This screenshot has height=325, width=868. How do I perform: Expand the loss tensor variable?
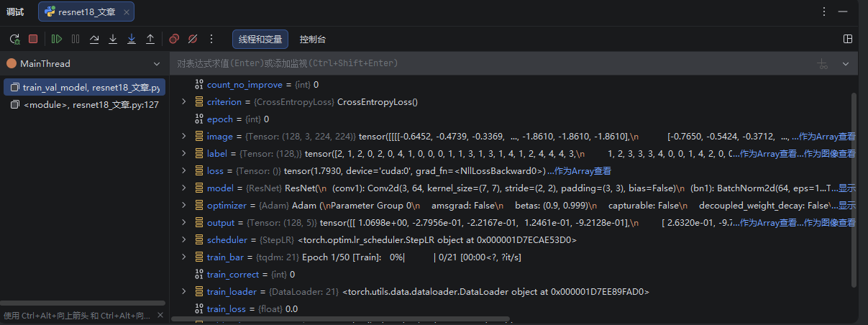(x=184, y=170)
